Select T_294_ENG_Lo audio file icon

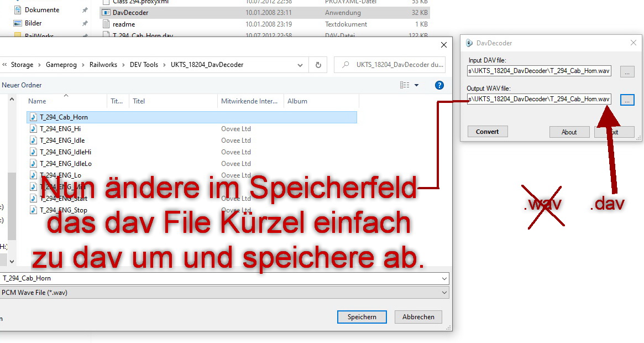click(x=33, y=175)
